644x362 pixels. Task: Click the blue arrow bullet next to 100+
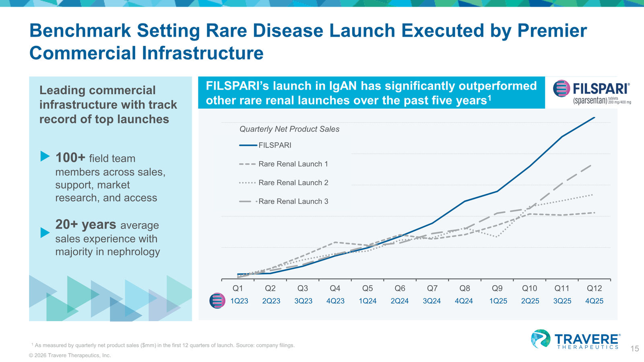click(45, 156)
